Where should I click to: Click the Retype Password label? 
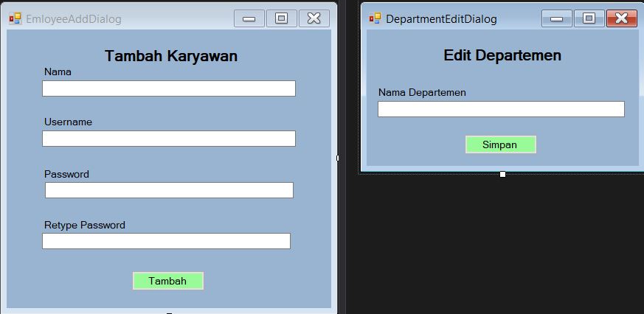(85, 226)
